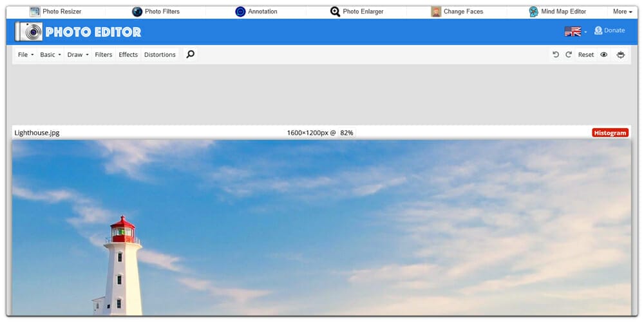Click the Annotation speech bubble icon

(x=240, y=12)
